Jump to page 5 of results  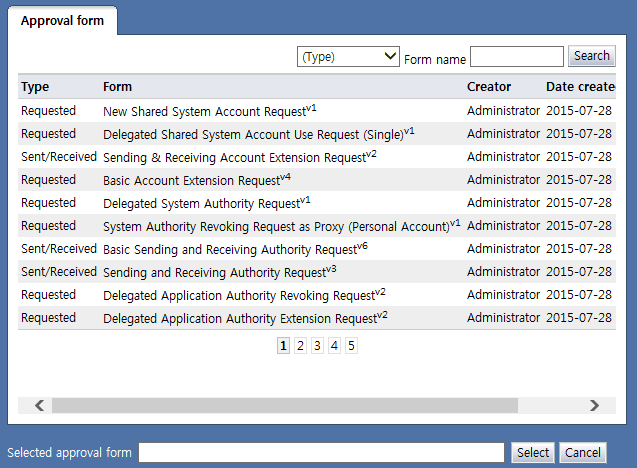click(351, 346)
